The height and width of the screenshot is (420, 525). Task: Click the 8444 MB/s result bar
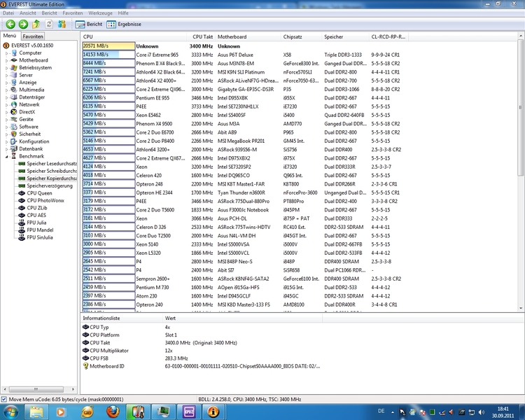(x=108, y=63)
